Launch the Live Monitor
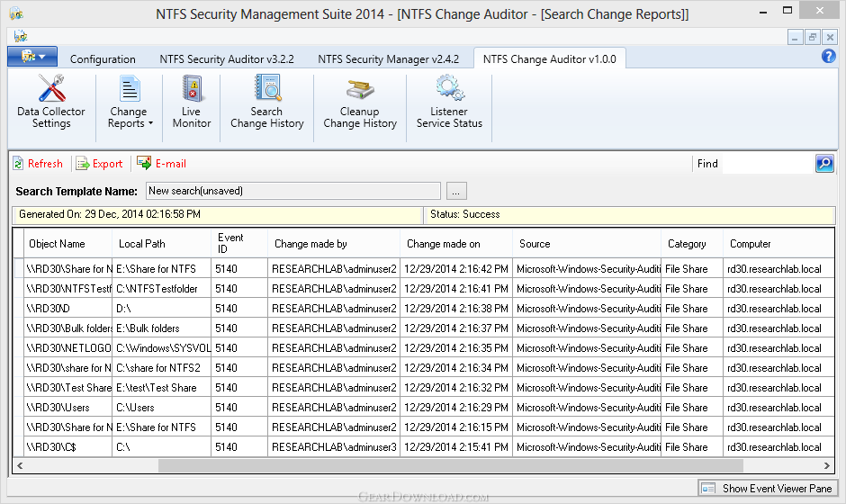Image resolution: width=846 pixels, height=504 pixels. point(192,102)
